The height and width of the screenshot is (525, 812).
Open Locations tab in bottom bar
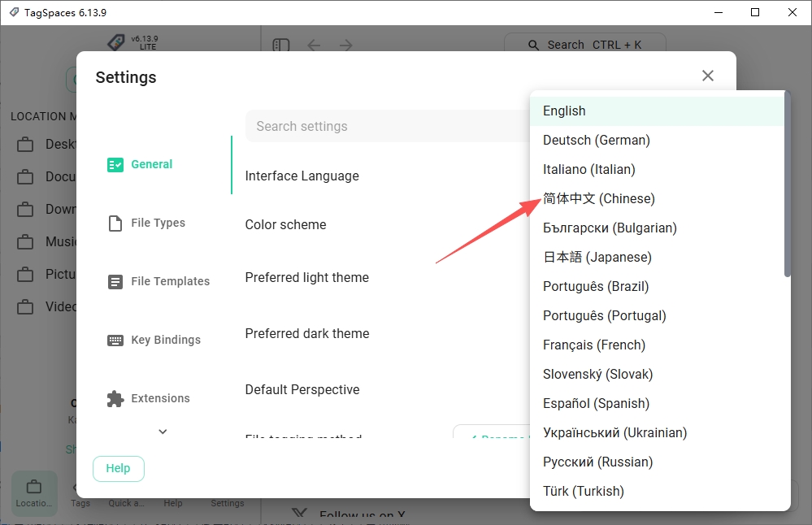[x=34, y=493]
